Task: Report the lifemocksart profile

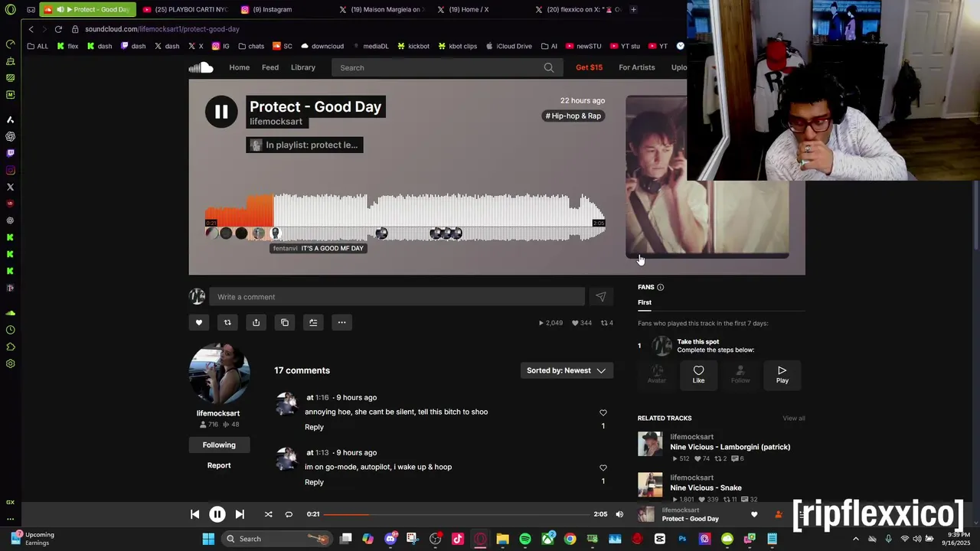Action: [219, 465]
